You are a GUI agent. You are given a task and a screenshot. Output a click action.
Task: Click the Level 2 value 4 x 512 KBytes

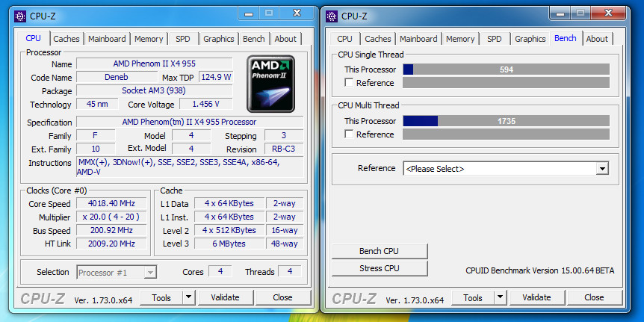point(229,230)
